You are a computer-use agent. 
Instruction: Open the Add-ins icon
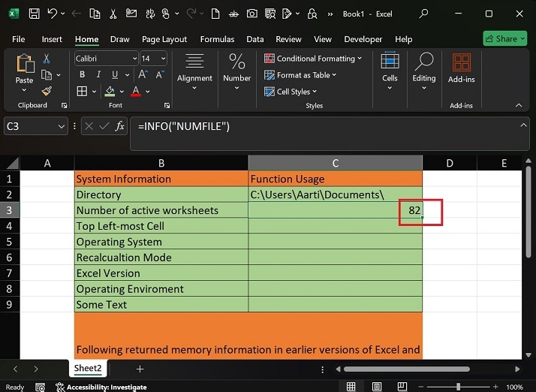click(x=462, y=62)
